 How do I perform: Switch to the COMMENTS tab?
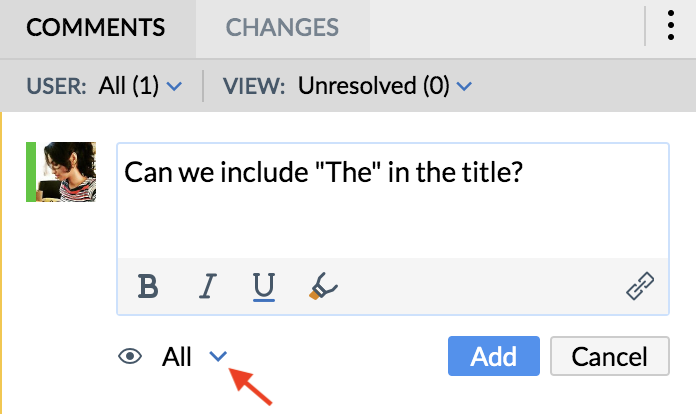click(98, 27)
